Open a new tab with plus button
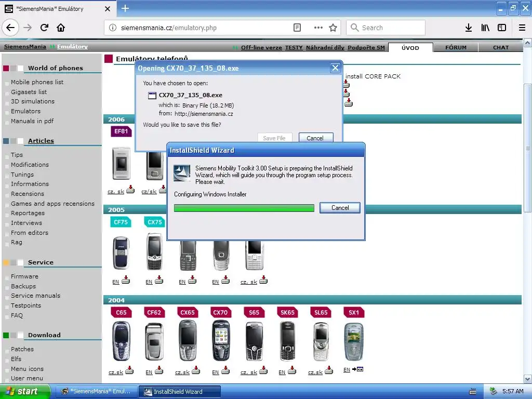Screen dimensions: 532x399 (x=125, y=8)
